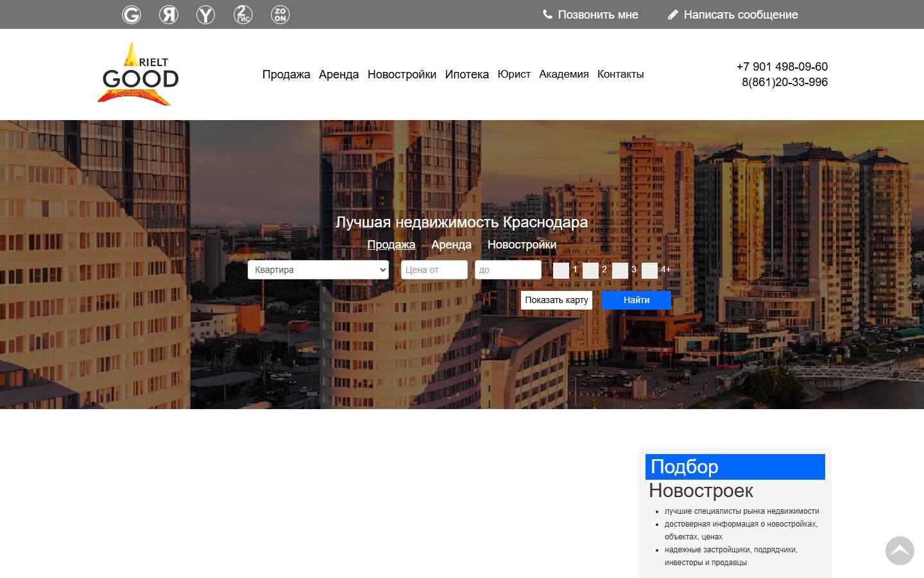Click the лучшие специалисты рынка недвижимости bullet
This screenshot has width=924, height=578.
click(742, 511)
